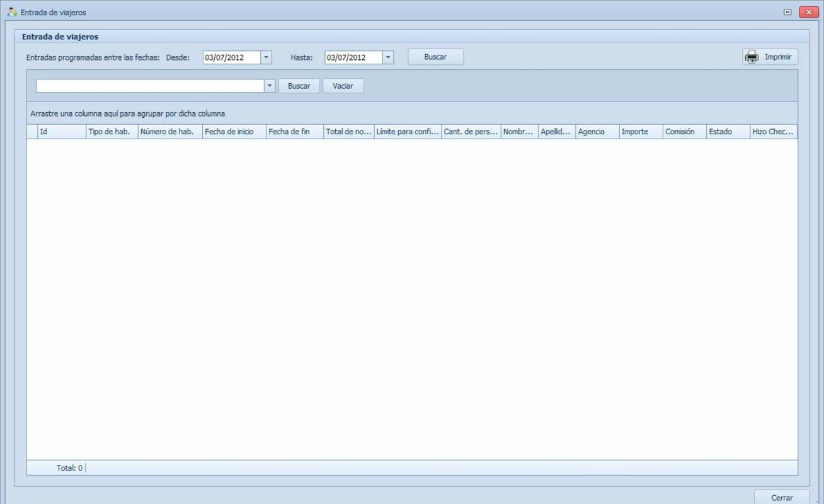824x504 pixels.
Task: Click the Entrada de viajeros title bar icon
Action: (12, 12)
